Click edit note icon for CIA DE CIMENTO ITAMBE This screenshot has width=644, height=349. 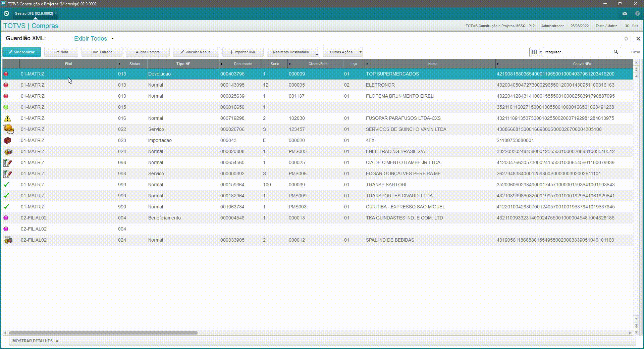(x=7, y=163)
